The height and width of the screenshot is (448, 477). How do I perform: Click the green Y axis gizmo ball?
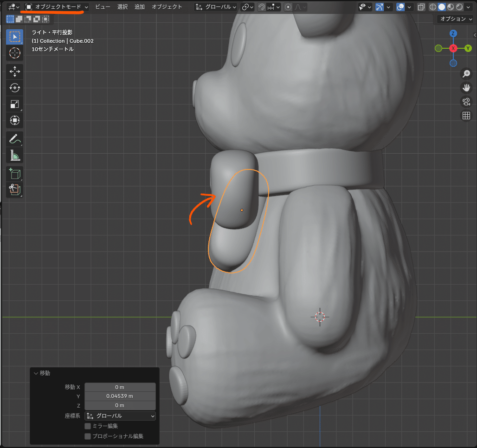tap(468, 48)
